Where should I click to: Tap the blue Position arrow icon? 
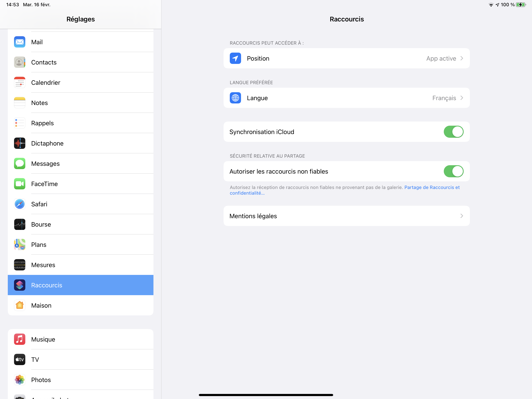235,58
